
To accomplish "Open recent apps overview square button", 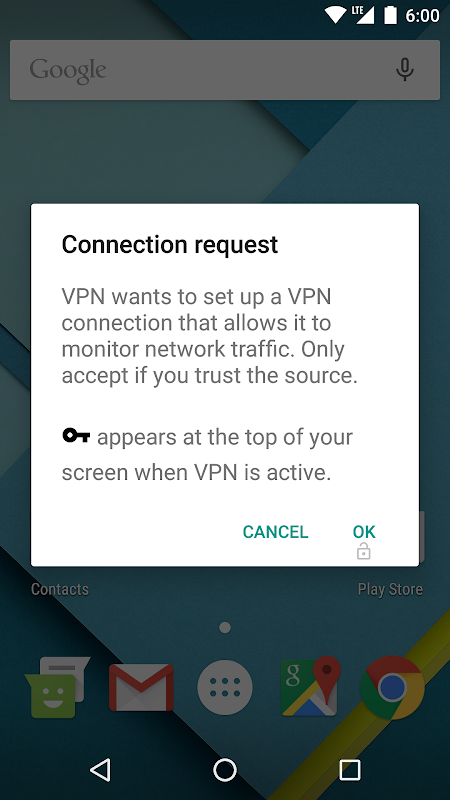I will [350, 770].
